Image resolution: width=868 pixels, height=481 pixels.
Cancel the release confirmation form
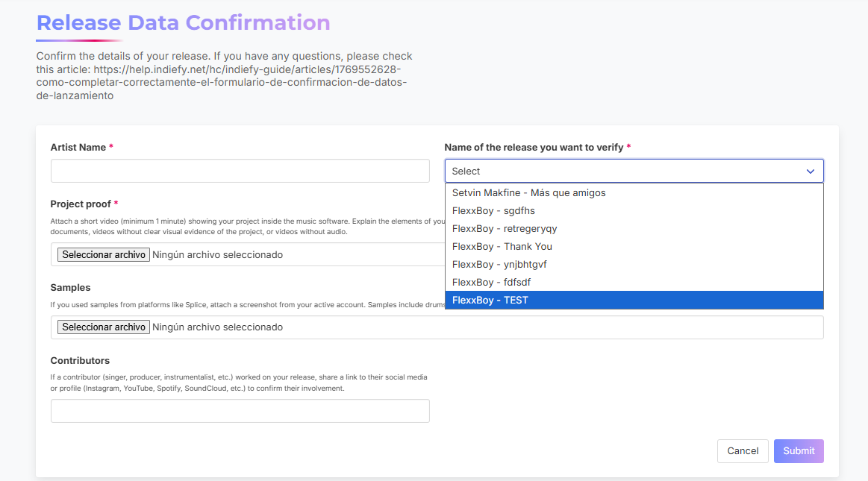(743, 451)
